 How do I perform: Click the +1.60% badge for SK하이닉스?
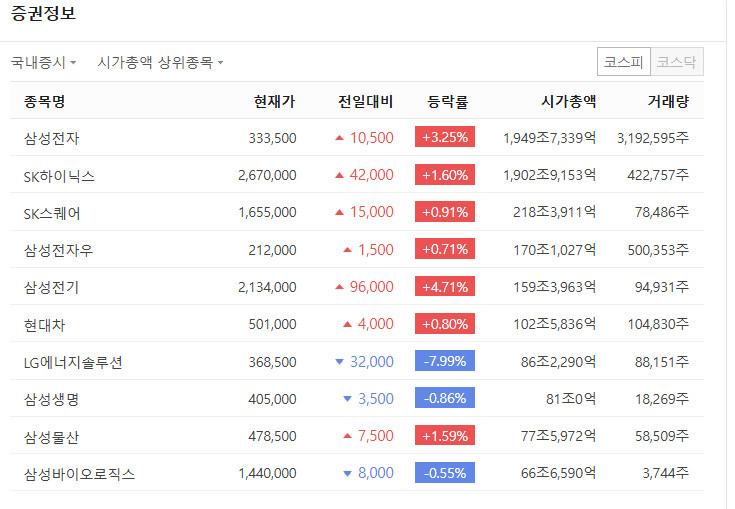tap(445, 174)
